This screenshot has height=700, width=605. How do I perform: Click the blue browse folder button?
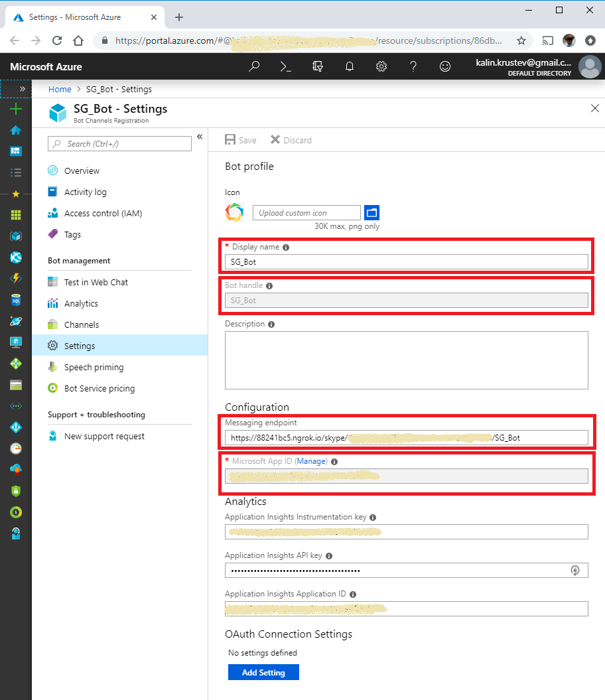(x=372, y=213)
